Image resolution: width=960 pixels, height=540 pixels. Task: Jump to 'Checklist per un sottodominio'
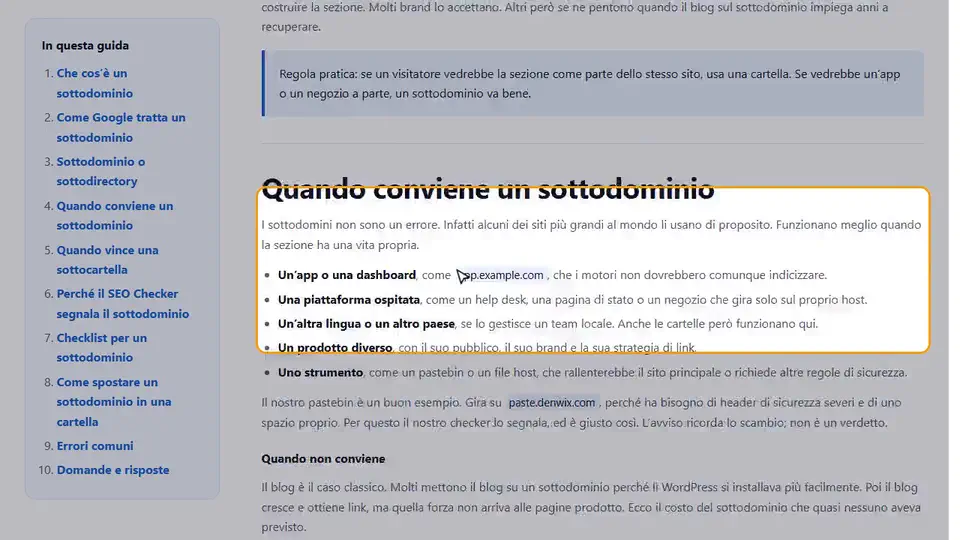pos(102,348)
